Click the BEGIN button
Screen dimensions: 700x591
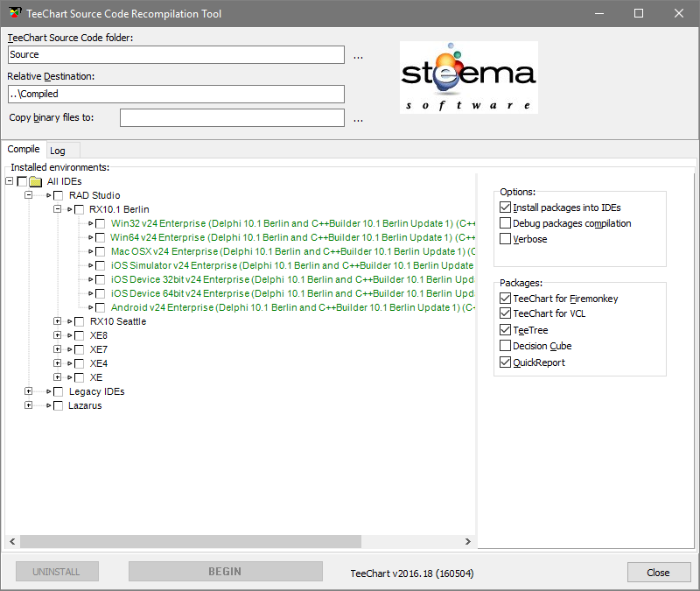click(226, 572)
